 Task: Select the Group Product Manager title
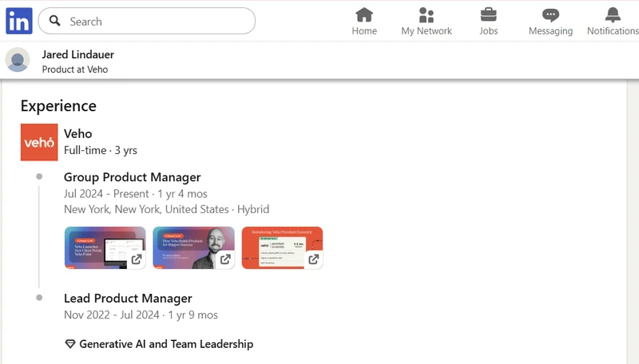click(132, 177)
